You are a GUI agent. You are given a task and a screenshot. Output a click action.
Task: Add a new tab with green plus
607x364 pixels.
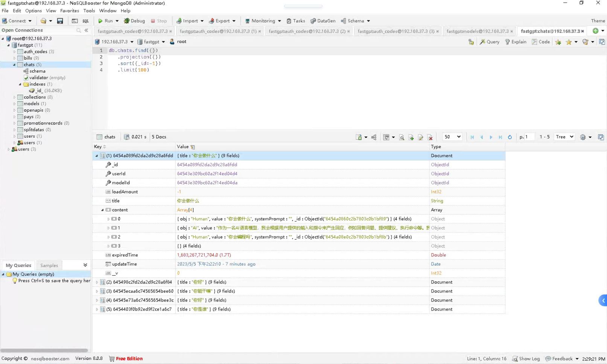pyautogui.click(x=595, y=31)
